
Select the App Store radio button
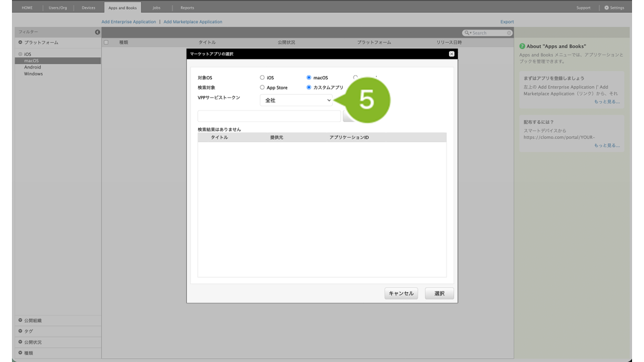pos(262,87)
